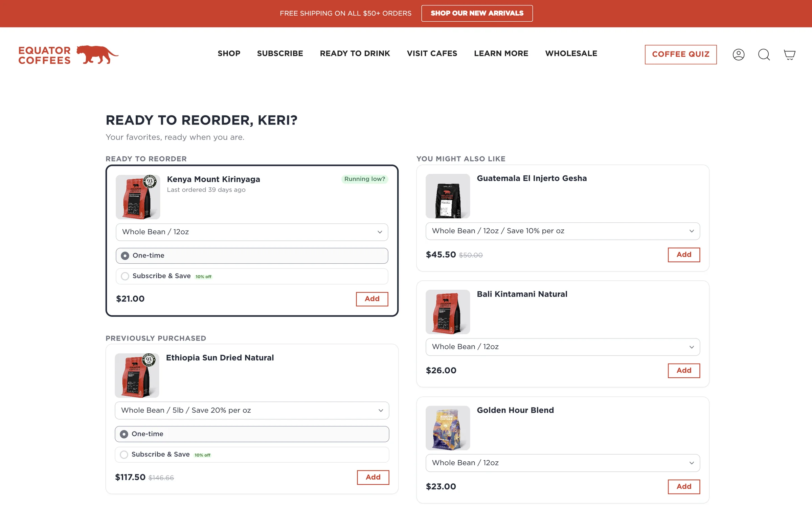
Task: Open Kenya Mount Kirinyaga size dropdown
Action: click(x=252, y=232)
